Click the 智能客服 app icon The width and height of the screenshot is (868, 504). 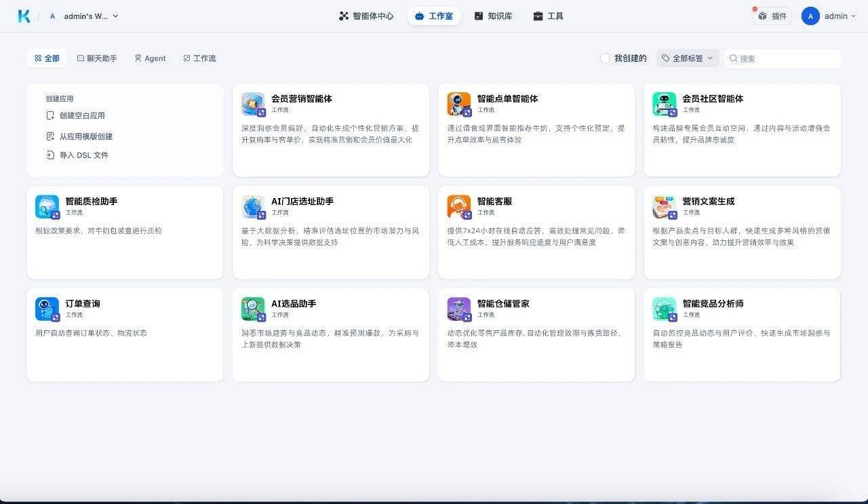tap(458, 206)
